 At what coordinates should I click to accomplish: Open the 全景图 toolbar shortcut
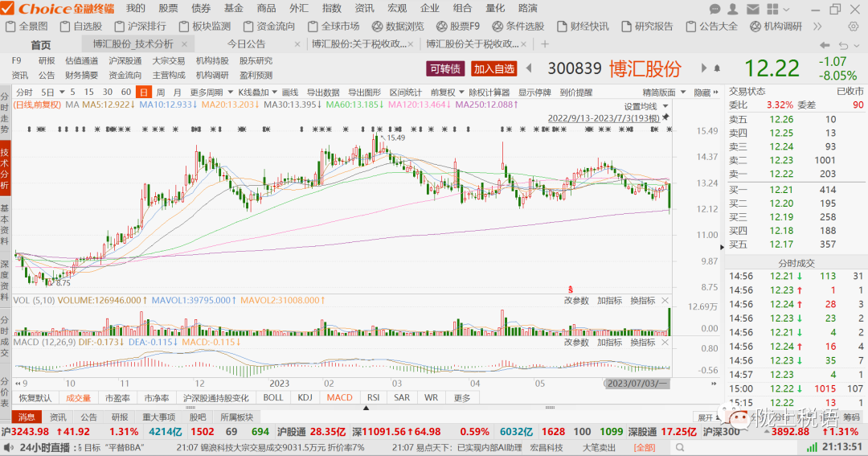tap(27, 26)
